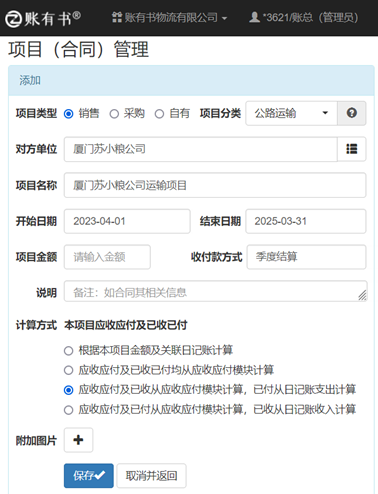Screen dimensions: 378x494
Task: Click the 添加 panel heading
Action: pyautogui.click(x=30, y=80)
